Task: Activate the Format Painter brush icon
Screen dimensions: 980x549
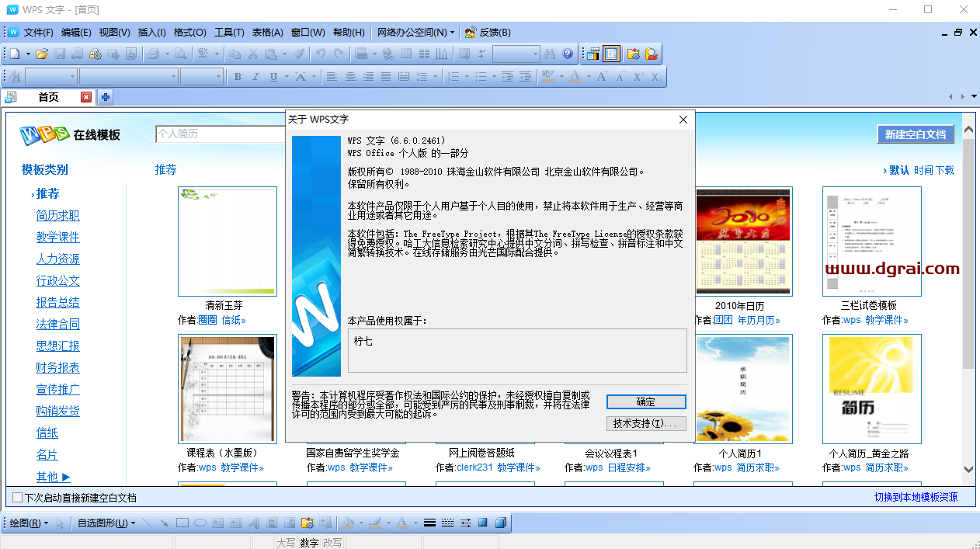Action: coord(297,54)
